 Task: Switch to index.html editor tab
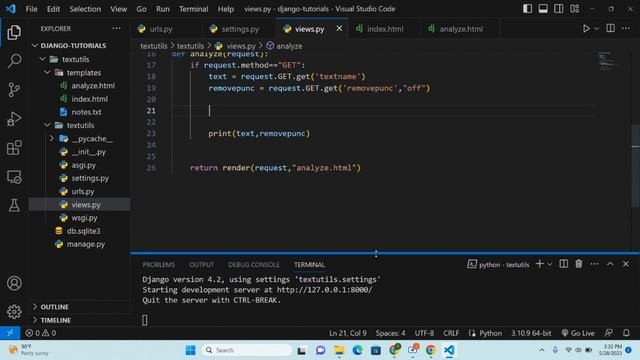pyautogui.click(x=384, y=29)
